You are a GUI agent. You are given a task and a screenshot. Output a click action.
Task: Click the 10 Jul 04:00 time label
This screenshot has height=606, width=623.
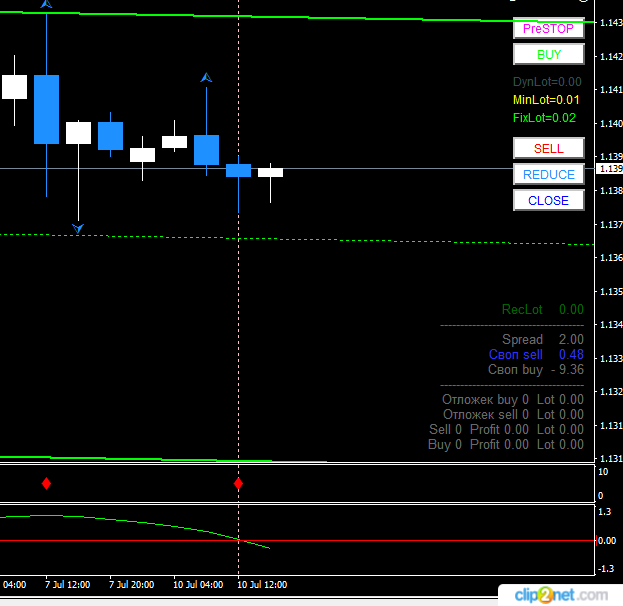[198, 585]
